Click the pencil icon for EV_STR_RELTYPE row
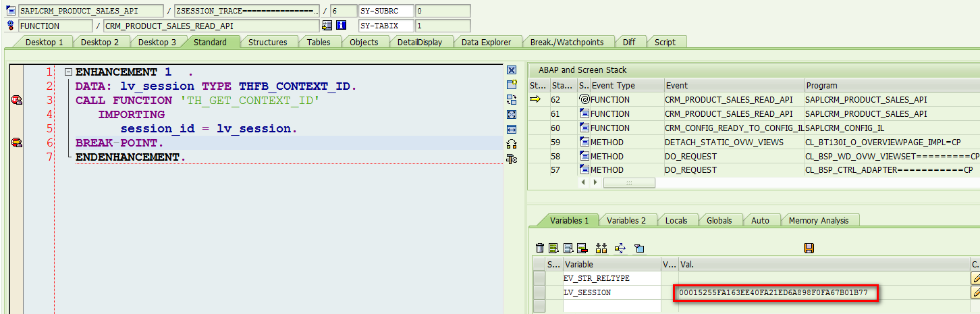The height and width of the screenshot is (314, 980). 975,278
